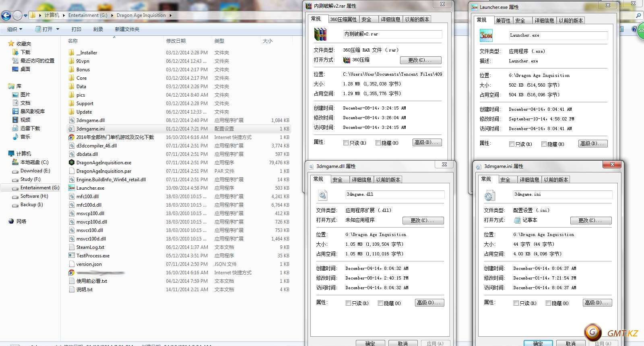Viewport: 644px width, 346px height.
Task: Click the version.json file icon
Action: (x=72, y=264)
